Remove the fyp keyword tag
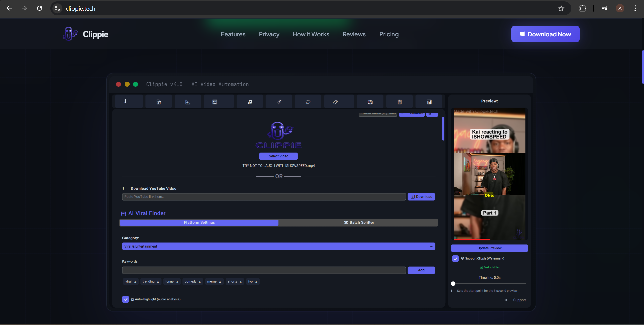 [256, 282]
